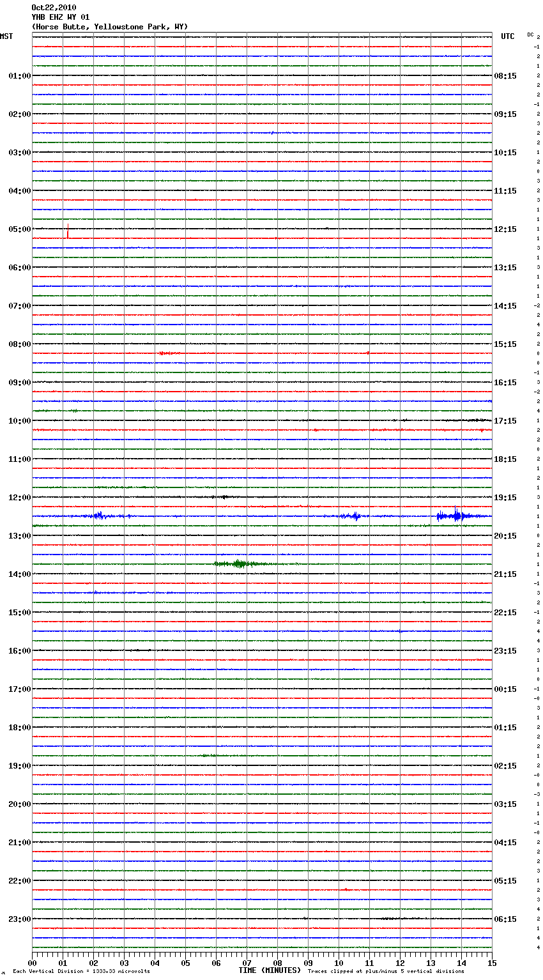Select the 23:00 MST time label
543x980 pixels.
point(20,919)
